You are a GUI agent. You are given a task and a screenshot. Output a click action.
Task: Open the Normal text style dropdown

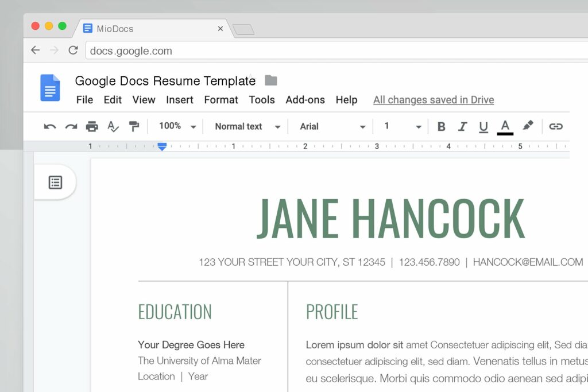(247, 127)
